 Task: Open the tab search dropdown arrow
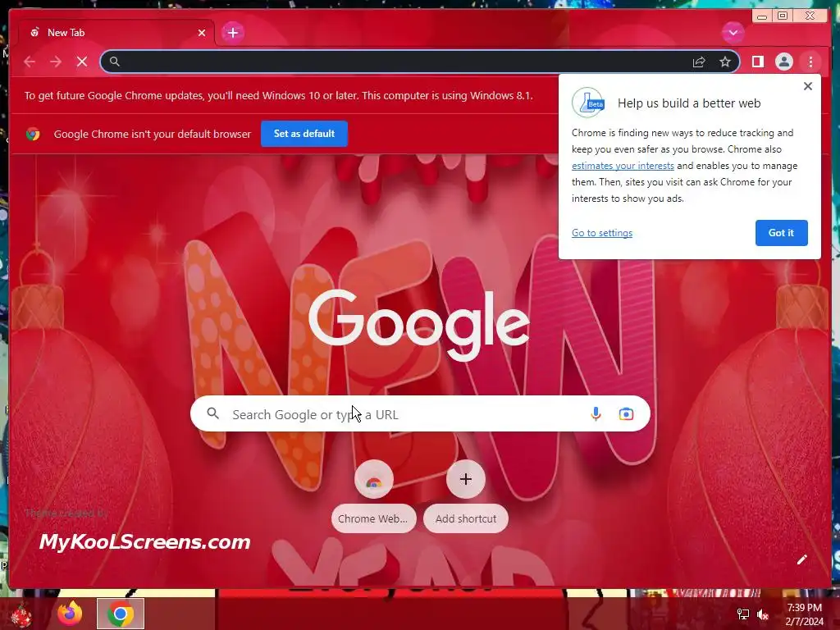click(733, 33)
